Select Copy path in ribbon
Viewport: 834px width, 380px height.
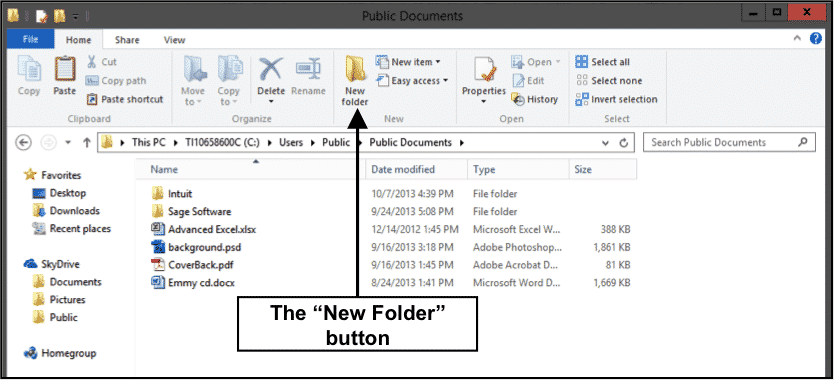pyautogui.click(x=116, y=81)
